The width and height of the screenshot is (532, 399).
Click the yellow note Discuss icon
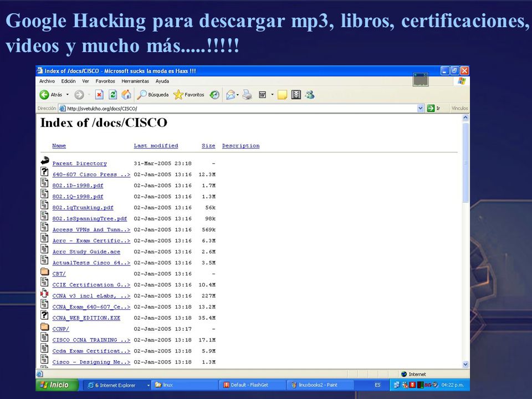(282, 95)
